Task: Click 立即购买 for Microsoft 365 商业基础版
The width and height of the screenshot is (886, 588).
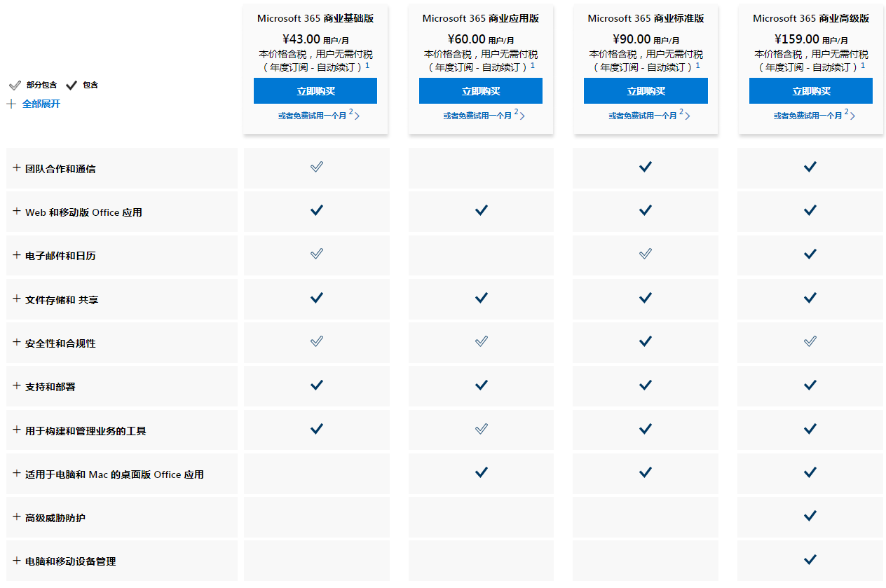Action: coord(315,91)
